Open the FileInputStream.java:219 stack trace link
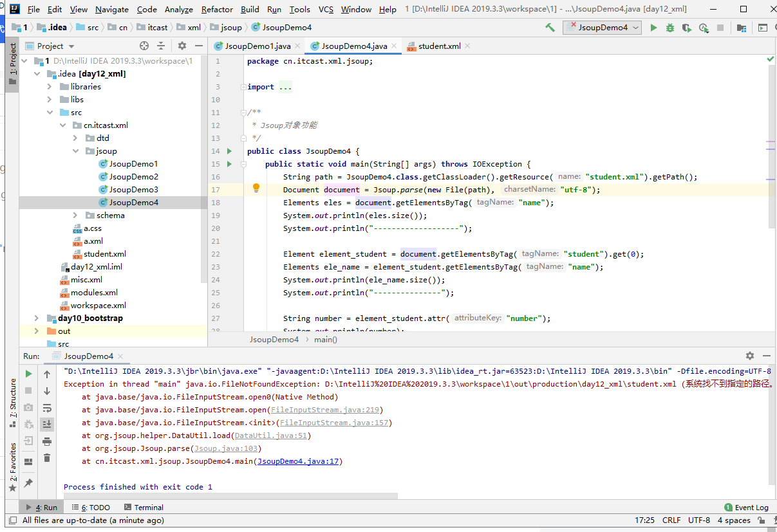 pyautogui.click(x=326, y=410)
